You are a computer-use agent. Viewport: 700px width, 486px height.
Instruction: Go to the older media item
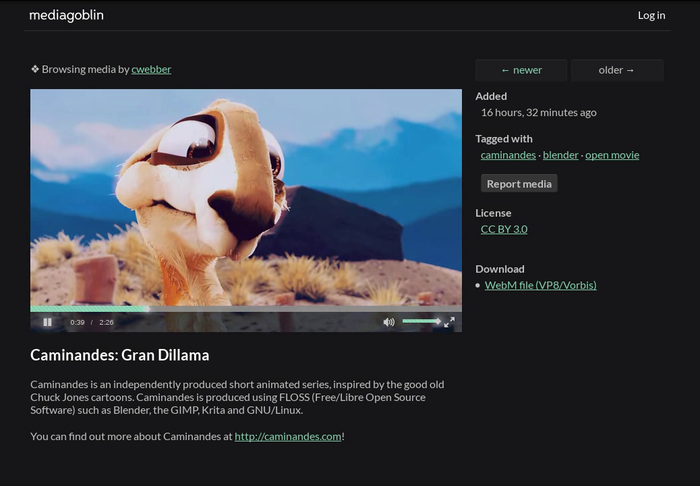(x=616, y=70)
